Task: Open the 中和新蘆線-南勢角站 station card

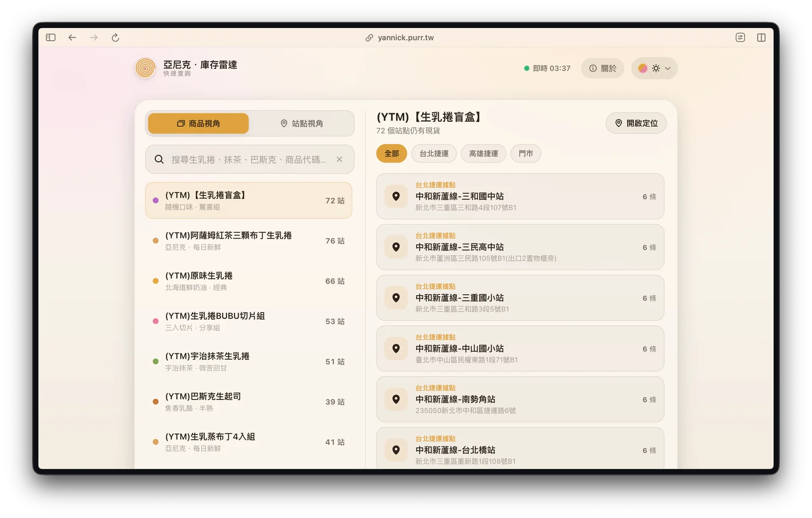Action: click(x=520, y=399)
